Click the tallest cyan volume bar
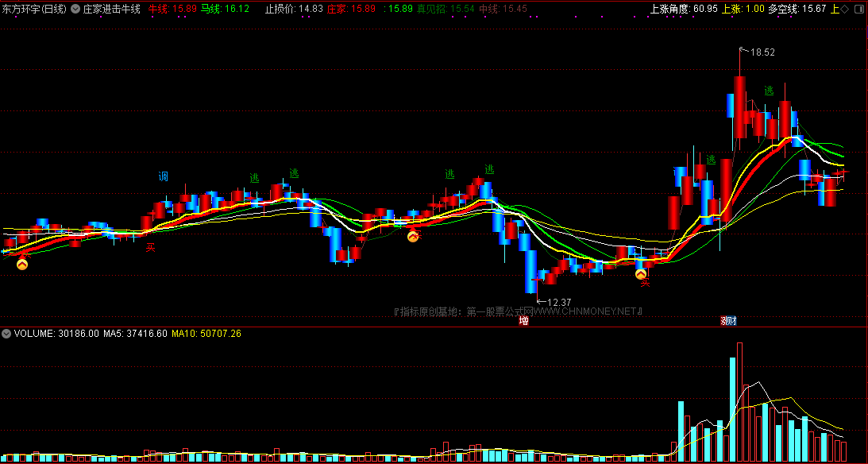868x464 pixels. [733, 409]
